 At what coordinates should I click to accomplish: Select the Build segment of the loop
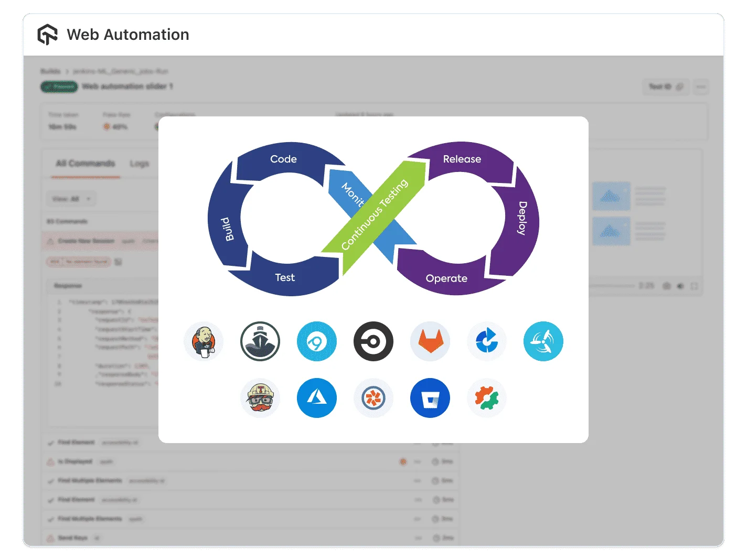click(x=227, y=219)
